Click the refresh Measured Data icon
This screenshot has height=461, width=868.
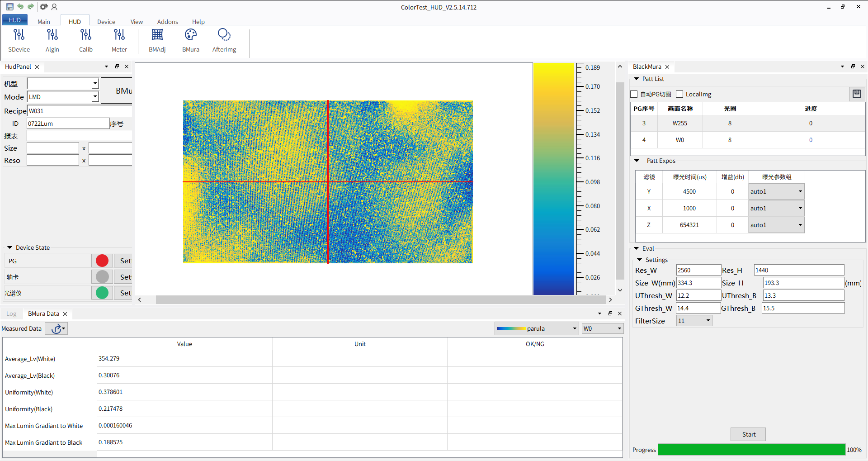coord(57,329)
